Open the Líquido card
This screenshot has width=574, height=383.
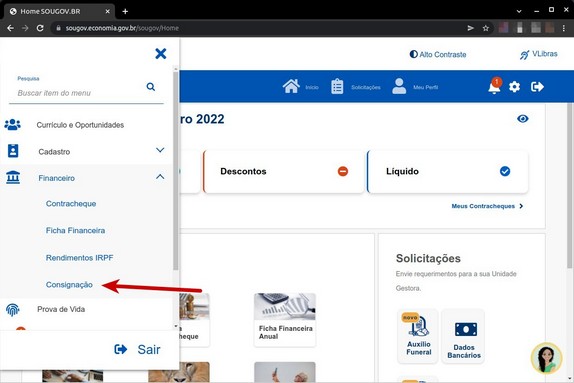point(447,171)
